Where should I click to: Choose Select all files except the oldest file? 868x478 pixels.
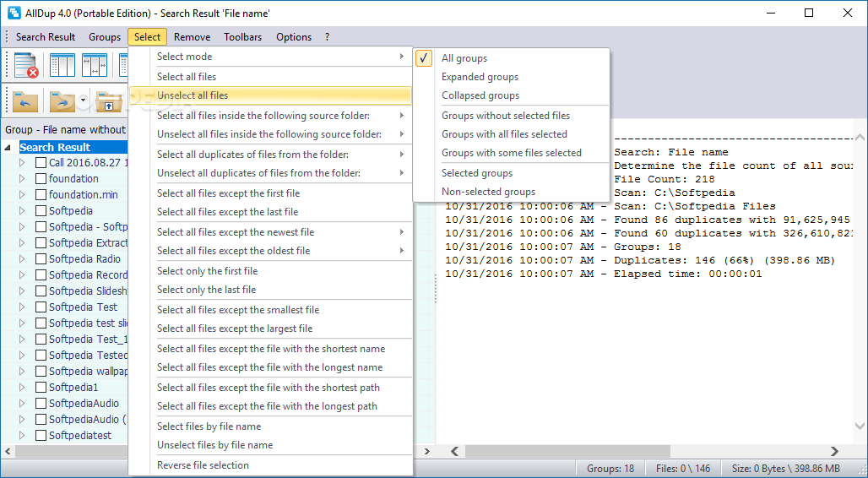click(x=271, y=251)
